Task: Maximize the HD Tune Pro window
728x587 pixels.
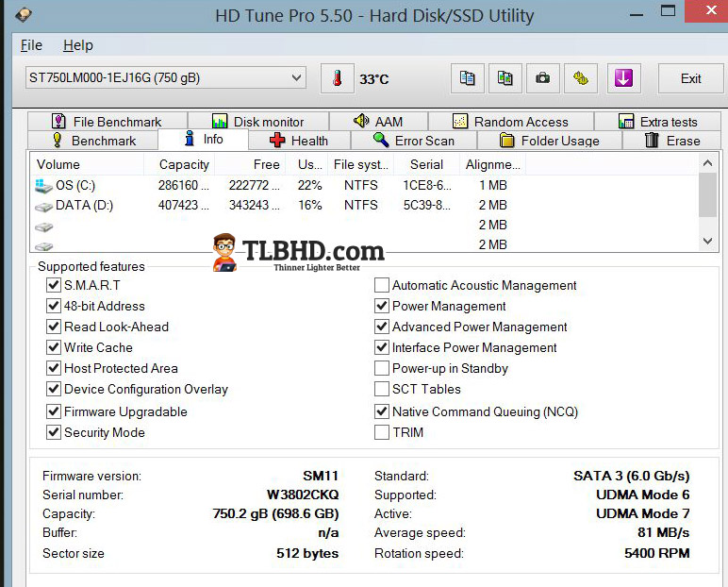Action: coord(668,11)
